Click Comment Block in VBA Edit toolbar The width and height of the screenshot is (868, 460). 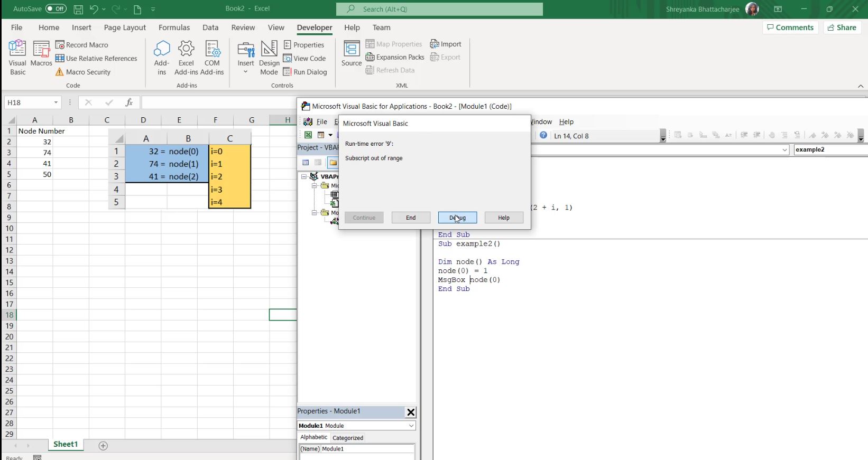784,135
